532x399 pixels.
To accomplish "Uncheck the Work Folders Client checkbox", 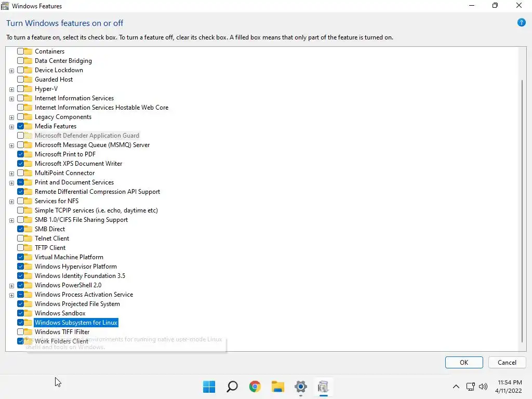I will click(x=20, y=341).
